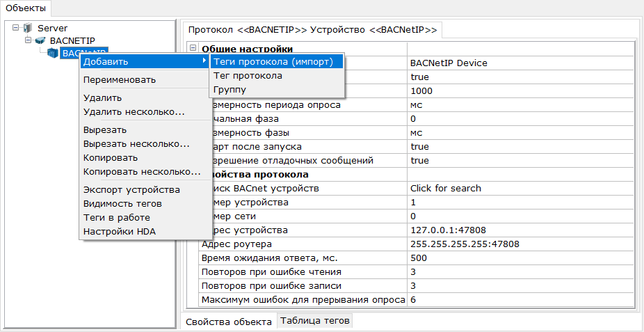Choose Группу from the submenu
This screenshot has height=332, width=644.
[276, 90]
